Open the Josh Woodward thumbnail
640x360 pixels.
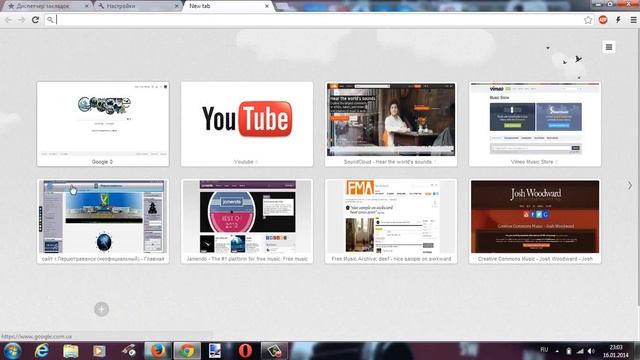pos(535,221)
